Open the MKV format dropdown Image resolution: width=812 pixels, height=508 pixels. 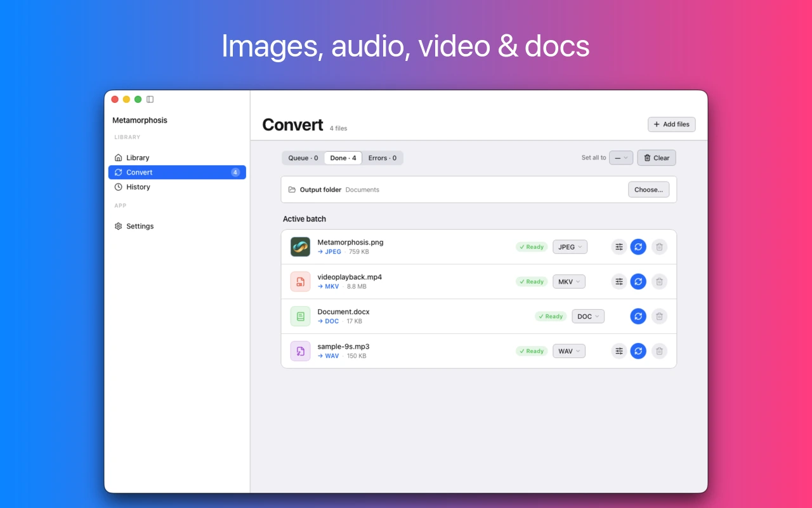click(569, 281)
